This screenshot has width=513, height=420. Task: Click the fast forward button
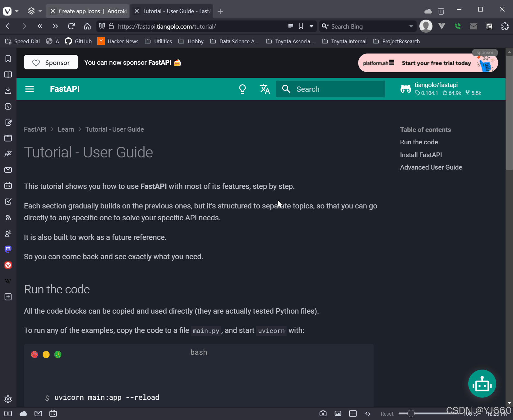coord(55,26)
